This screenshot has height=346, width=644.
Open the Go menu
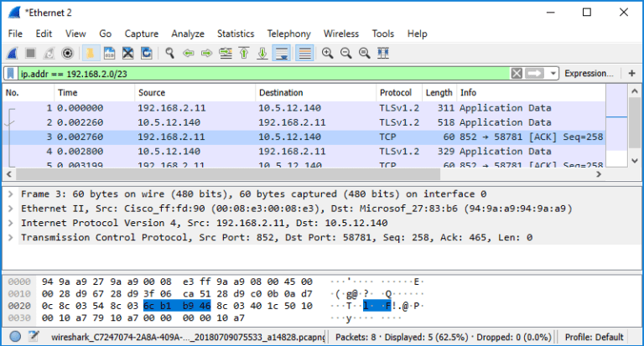105,34
